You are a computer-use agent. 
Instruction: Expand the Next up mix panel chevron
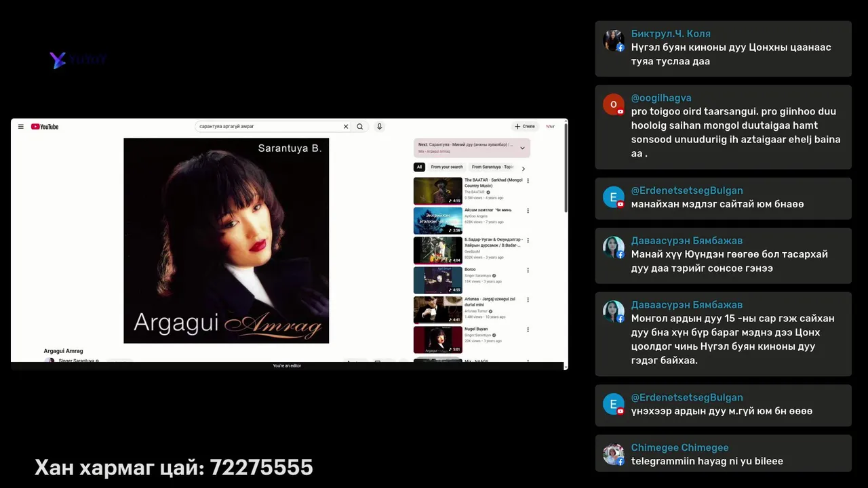coord(522,148)
